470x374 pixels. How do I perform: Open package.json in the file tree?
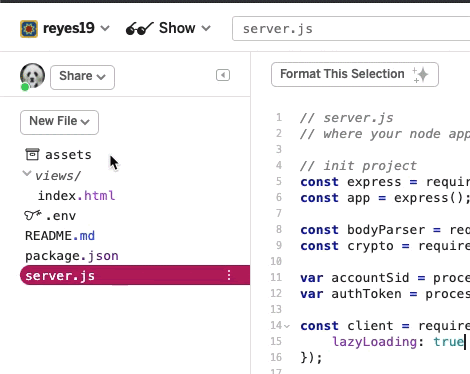(72, 256)
